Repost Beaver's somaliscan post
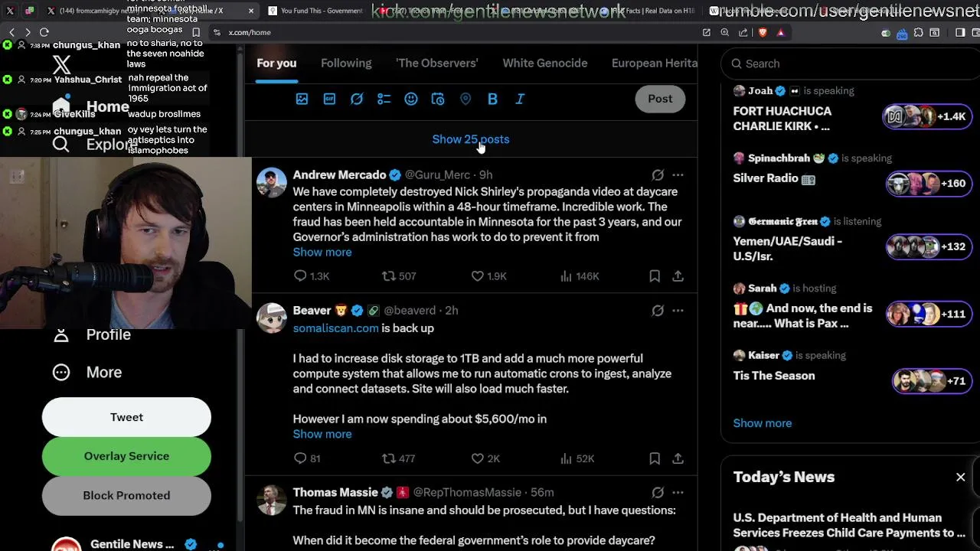Image resolution: width=980 pixels, height=551 pixels. point(399,458)
